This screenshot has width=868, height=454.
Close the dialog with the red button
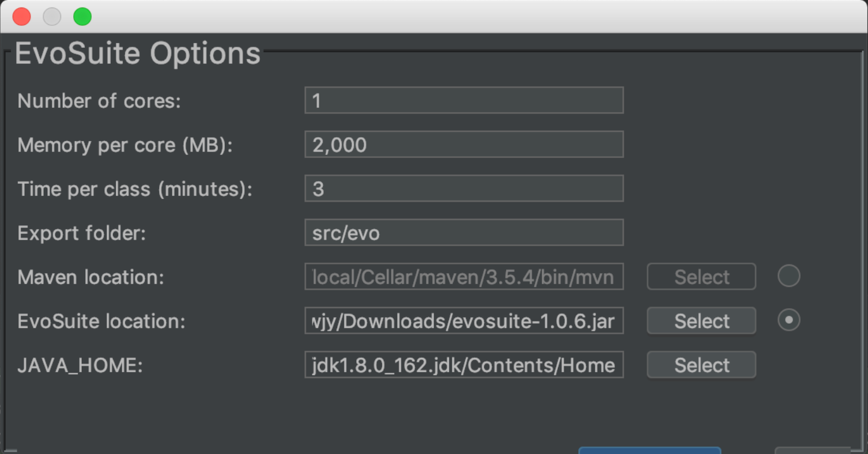(x=21, y=17)
